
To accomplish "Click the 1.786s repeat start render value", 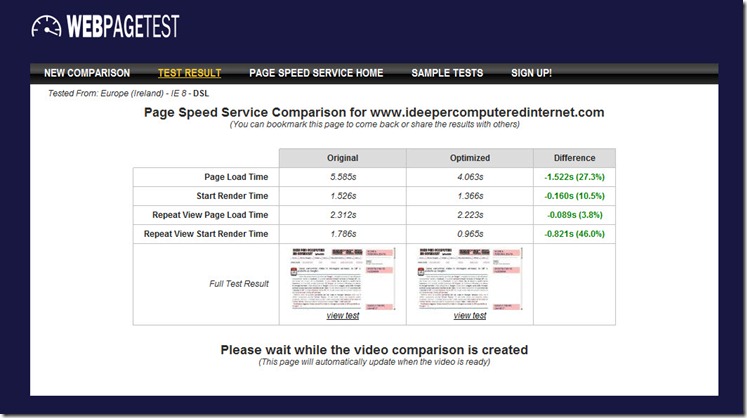I will coord(343,234).
